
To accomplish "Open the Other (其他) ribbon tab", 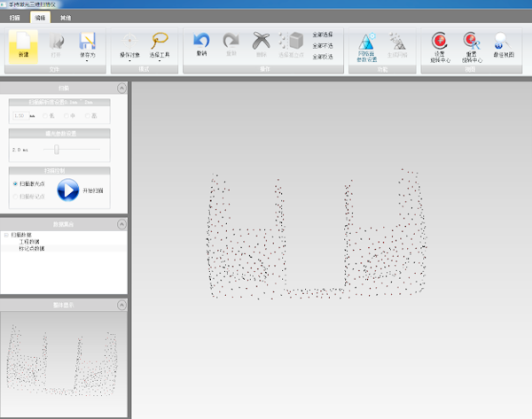I will tap(66, 17).
